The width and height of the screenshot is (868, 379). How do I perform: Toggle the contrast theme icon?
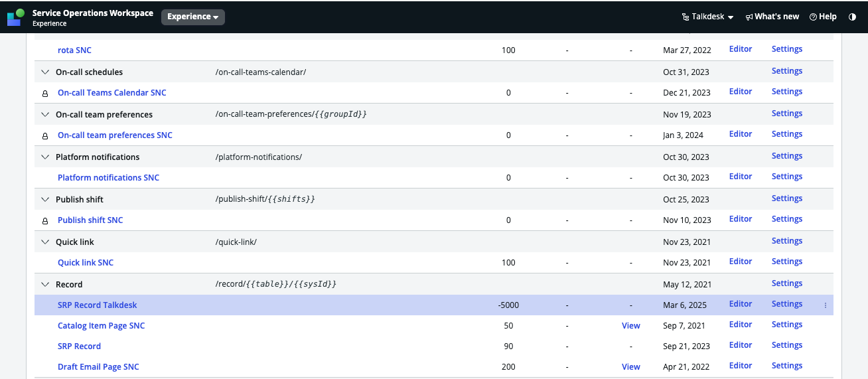(852, 17)
